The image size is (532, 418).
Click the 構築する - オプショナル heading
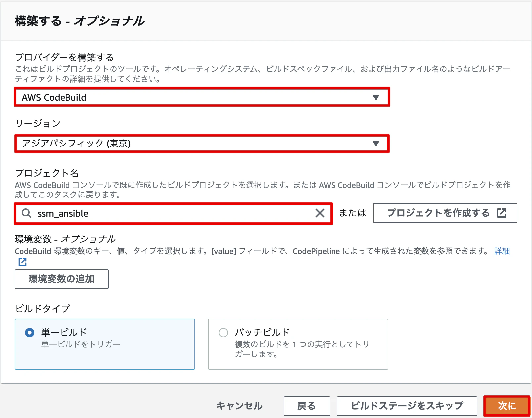(79, 21)
